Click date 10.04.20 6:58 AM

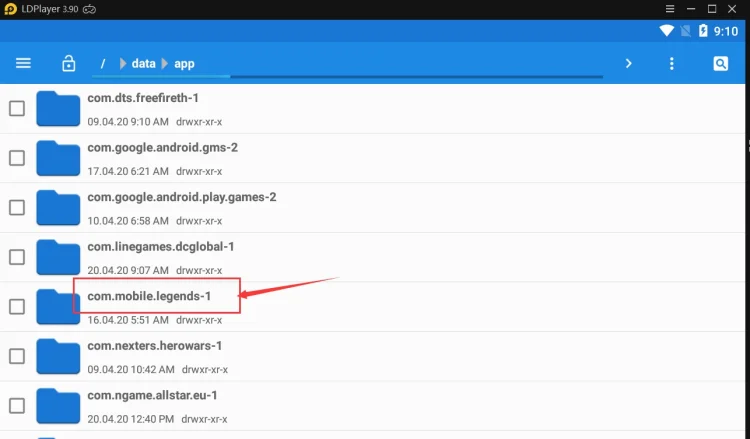point(128,221)
